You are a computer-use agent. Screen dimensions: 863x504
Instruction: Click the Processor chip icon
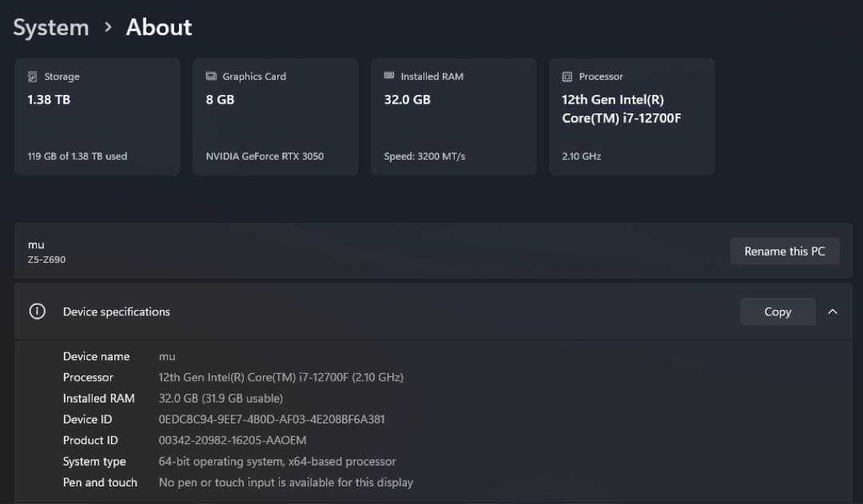pos(567,77)
